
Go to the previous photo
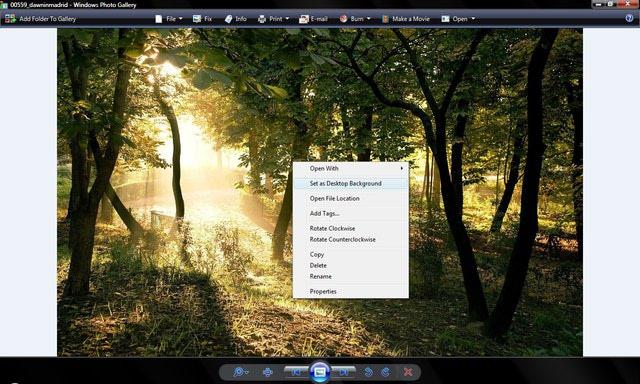[297, 372]
